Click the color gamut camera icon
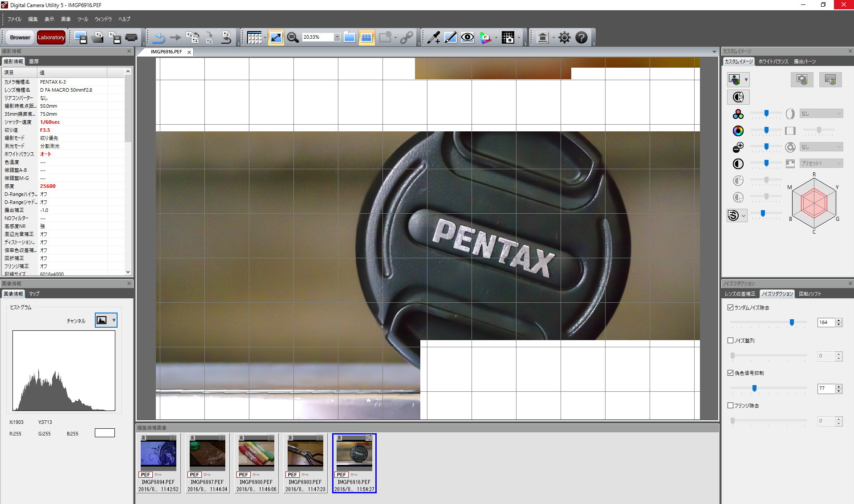The image size is (854, 504). coord(485,38)
